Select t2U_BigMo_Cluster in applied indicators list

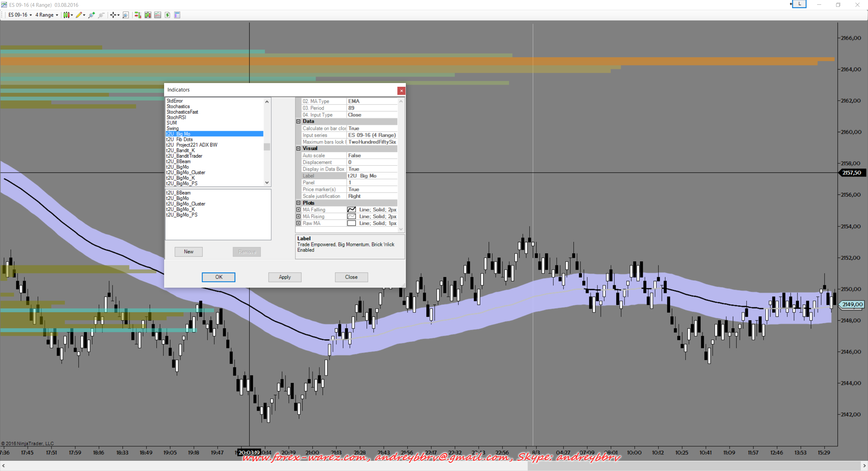pos(185,204)
